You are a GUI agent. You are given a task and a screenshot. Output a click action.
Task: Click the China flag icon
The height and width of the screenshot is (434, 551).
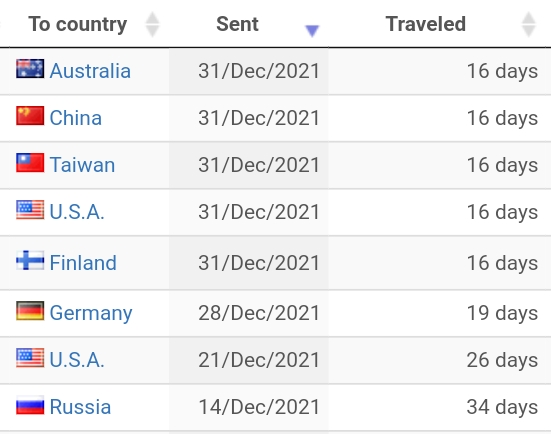[30, 116]
